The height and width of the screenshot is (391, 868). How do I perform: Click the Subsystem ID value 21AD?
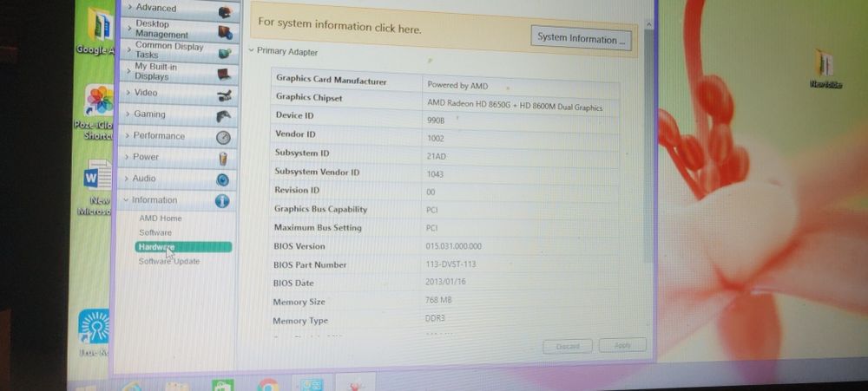(437, 157)
